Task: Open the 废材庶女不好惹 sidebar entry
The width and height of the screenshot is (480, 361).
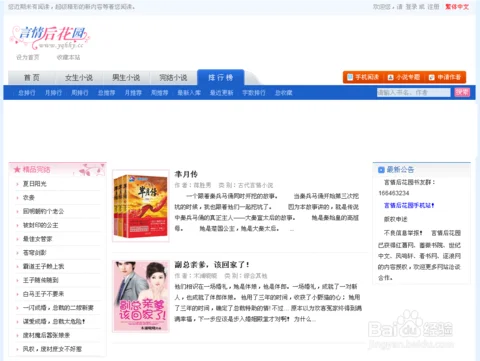Action: pyautogui.click(x=52, y=349)
